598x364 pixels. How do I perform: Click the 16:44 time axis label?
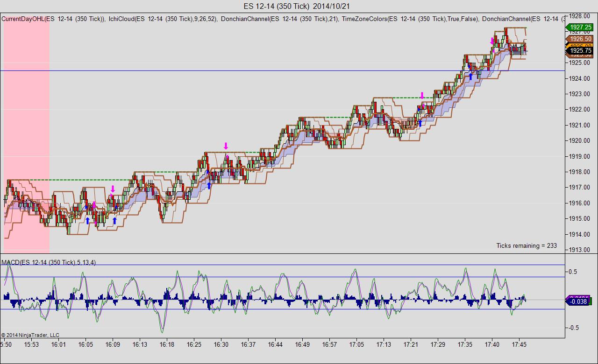pos(275,344)
